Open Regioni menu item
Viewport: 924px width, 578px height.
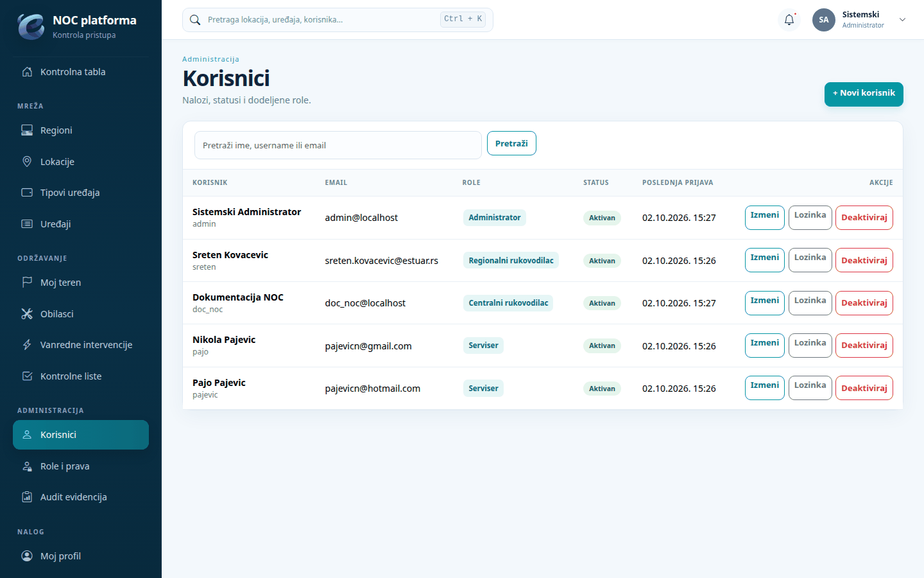(81, 130)
